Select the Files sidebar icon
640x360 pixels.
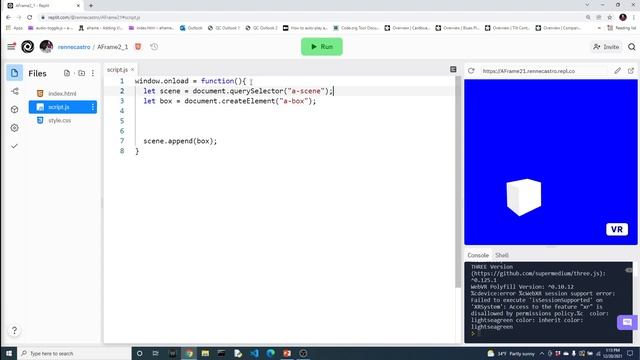click(x=14, y=73)
